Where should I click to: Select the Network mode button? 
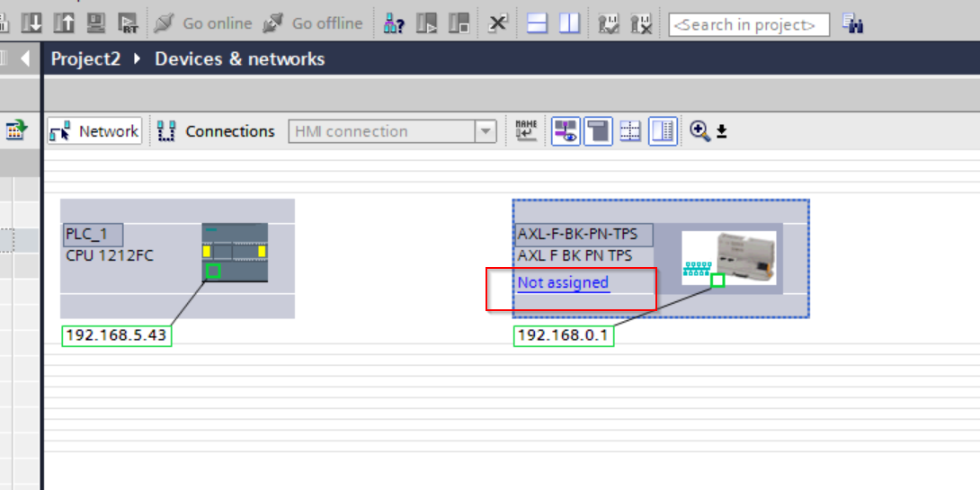94,130
